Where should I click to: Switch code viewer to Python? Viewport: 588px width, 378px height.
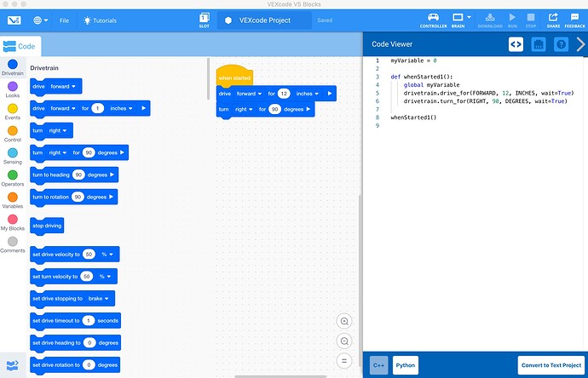(406, 365)
